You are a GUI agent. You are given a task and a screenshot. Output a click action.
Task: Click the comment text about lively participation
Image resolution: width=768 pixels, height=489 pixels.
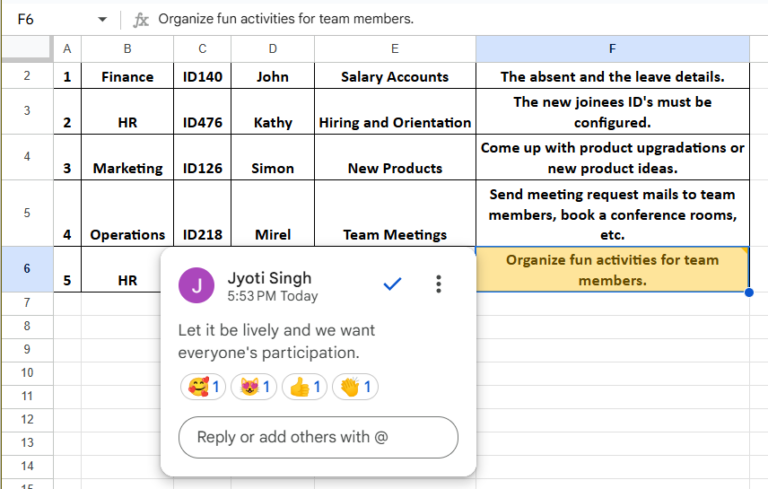[276, 342]
